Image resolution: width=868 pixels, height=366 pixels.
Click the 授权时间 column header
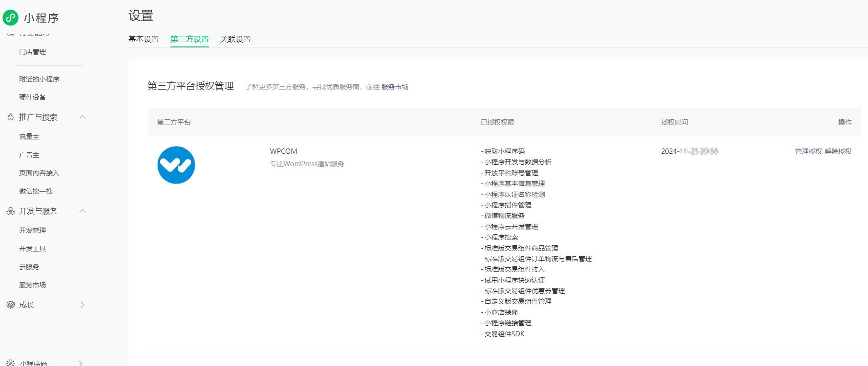click(674, 122)
